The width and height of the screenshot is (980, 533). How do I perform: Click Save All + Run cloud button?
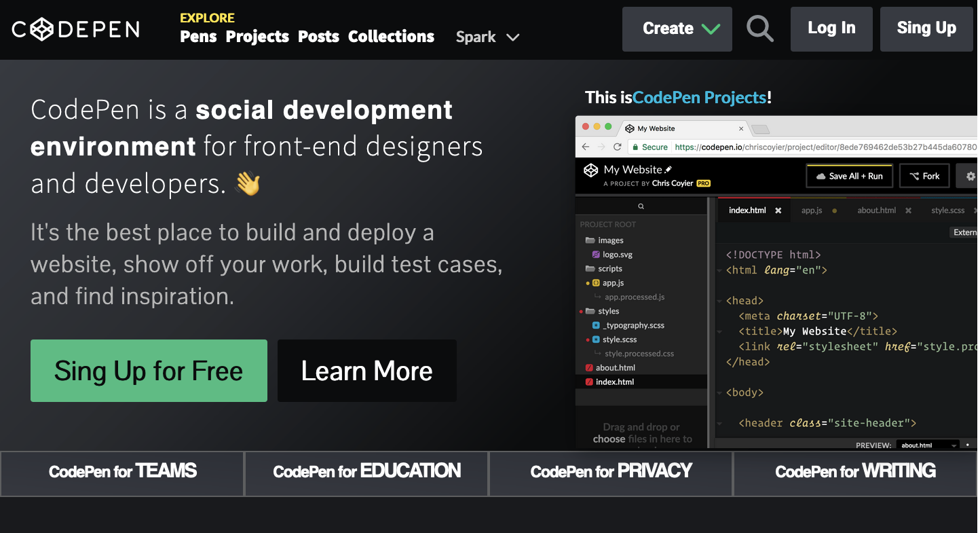(x=849, y=175)
